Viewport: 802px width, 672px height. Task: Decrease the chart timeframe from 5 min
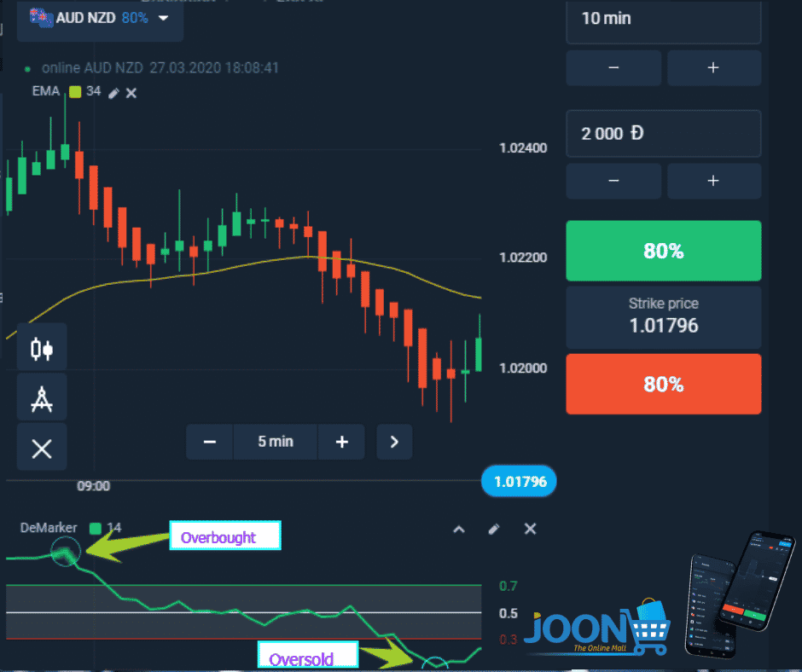click(210, 442)
